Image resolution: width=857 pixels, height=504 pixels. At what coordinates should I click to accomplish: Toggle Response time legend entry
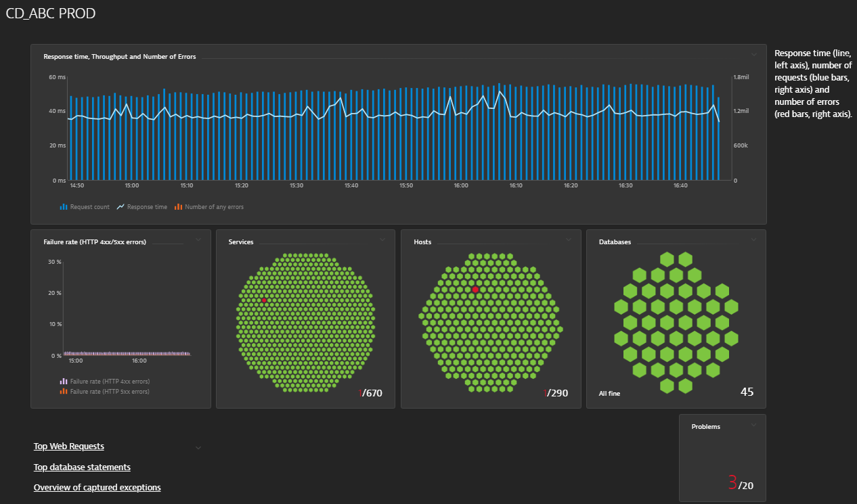[x=141, y=207]
